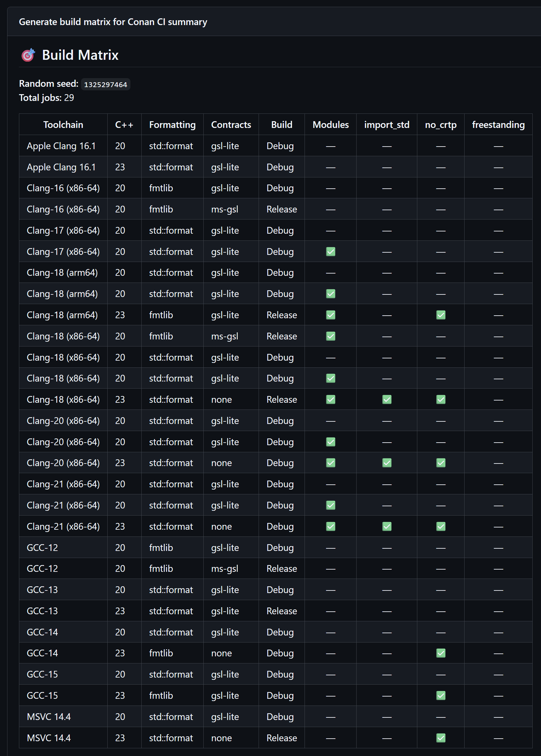The image size is (541, 756).
Task: Click the Modules checkmark in Clang-18 (x86-64) ms-gsl row
Action: tap(331, 336)
